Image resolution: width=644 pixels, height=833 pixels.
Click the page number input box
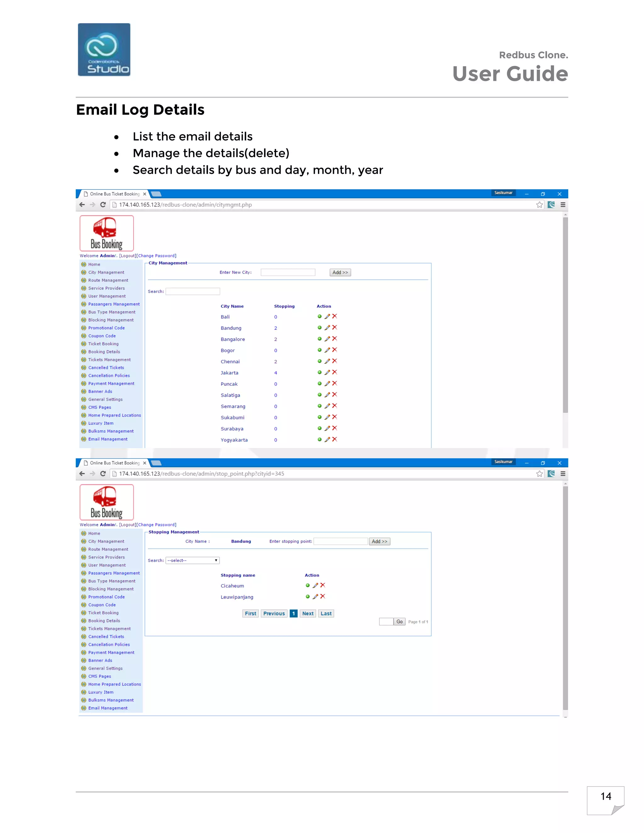(386, 622)
